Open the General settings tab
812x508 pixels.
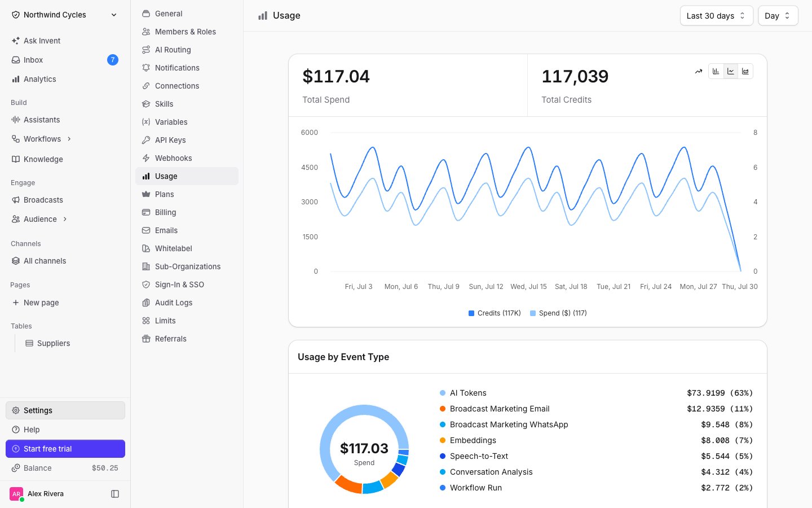click(x=187, y=14)
